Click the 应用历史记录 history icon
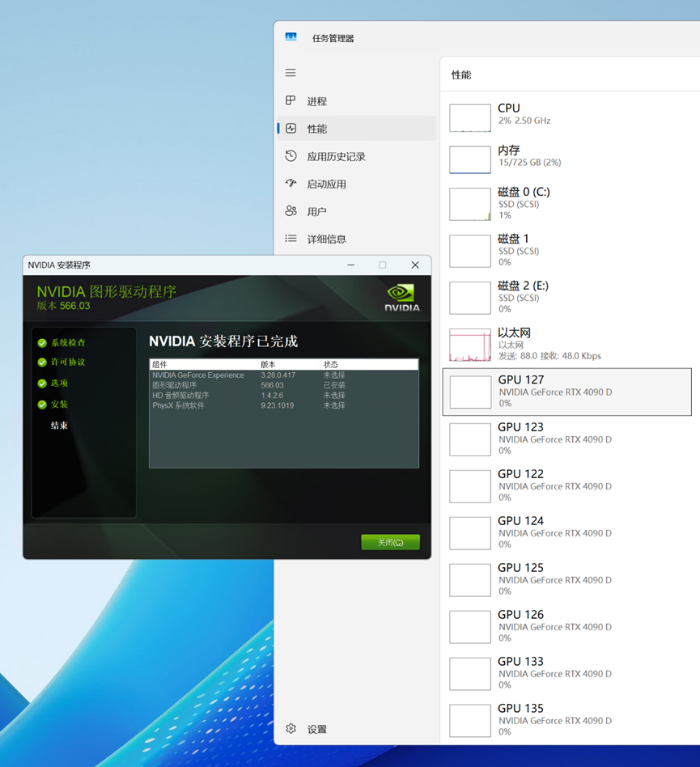This screenshot has width=700, height=767. click(x=291, y=156)
